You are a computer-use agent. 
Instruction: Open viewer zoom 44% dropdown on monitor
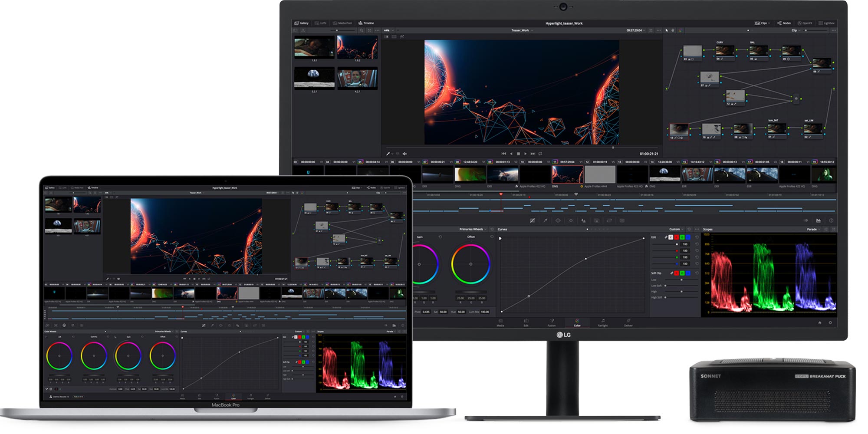pyautogui.click(x=389, y=30)
